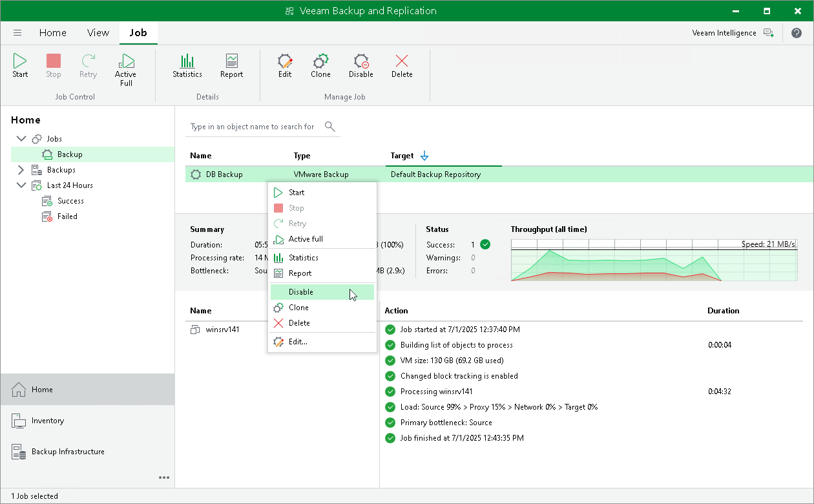Select the Jobs tree item
This screenshot has width=814, height=504.
click(x=54, y=139)
